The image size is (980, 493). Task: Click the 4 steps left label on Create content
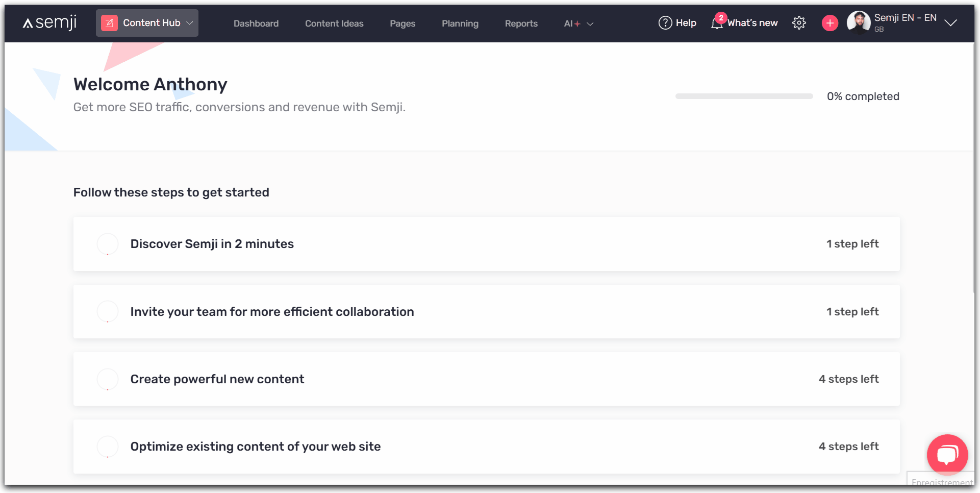click(x=848, y=379)
